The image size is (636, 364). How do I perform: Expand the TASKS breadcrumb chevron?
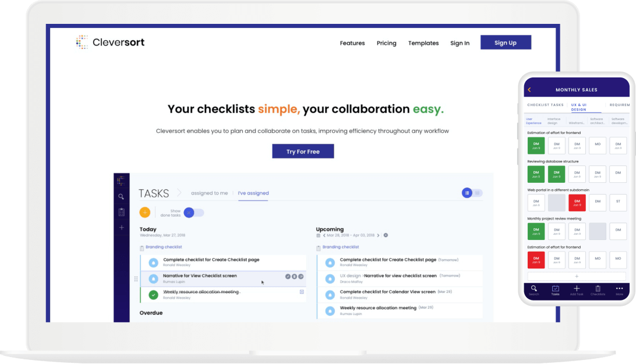[179, 193]
